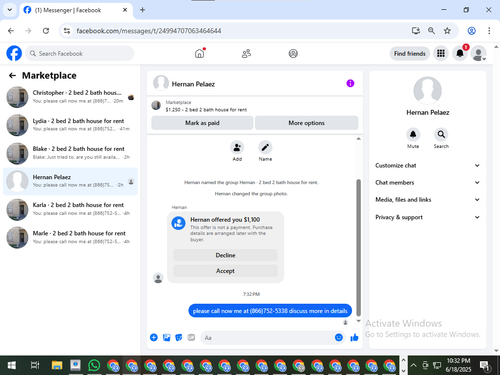View site information icon in address bar
Screen dimensions: 500x375
click(x=67, y=31)
